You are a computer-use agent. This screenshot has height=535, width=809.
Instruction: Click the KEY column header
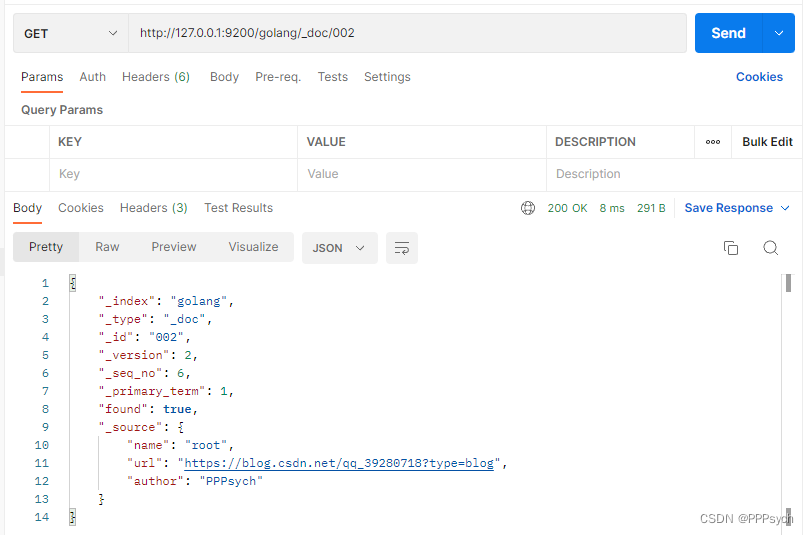tap(70, 142)
